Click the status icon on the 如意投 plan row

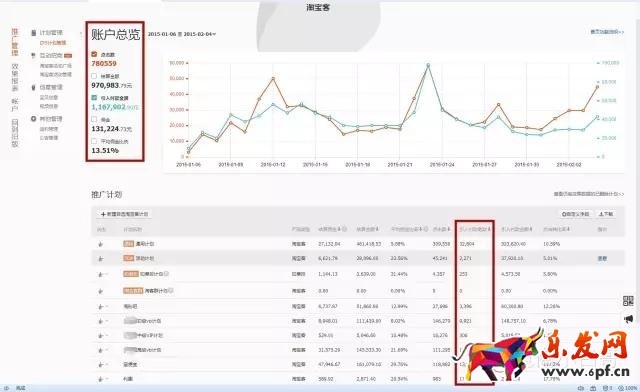point(100,274)
